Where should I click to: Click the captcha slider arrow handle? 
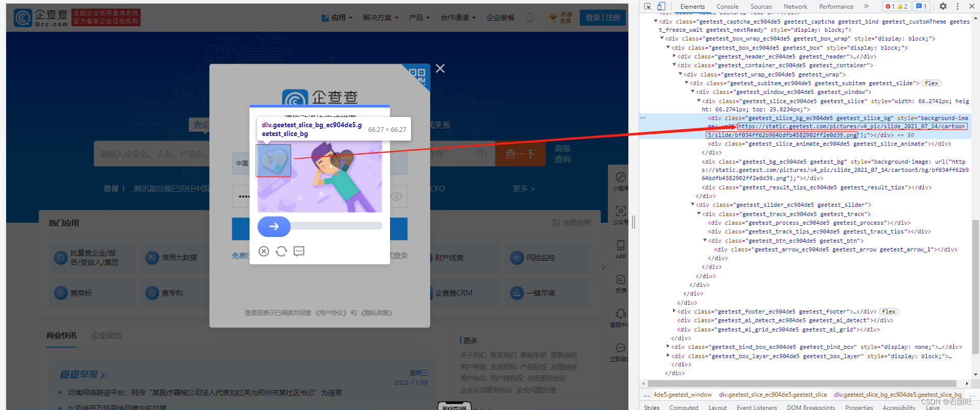[x=274, y=226]
